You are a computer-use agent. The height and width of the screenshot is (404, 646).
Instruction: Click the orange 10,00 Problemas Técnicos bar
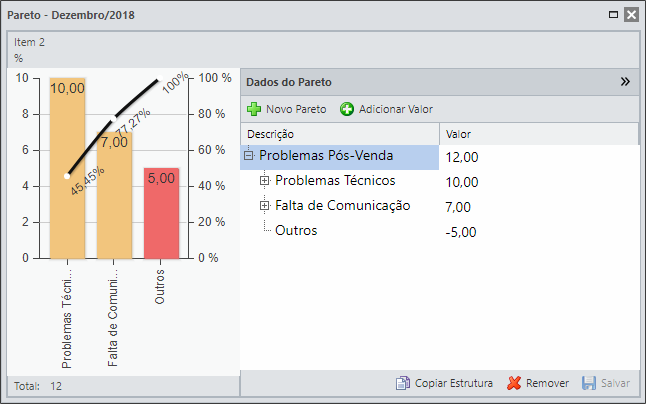(x=68, y=168)
